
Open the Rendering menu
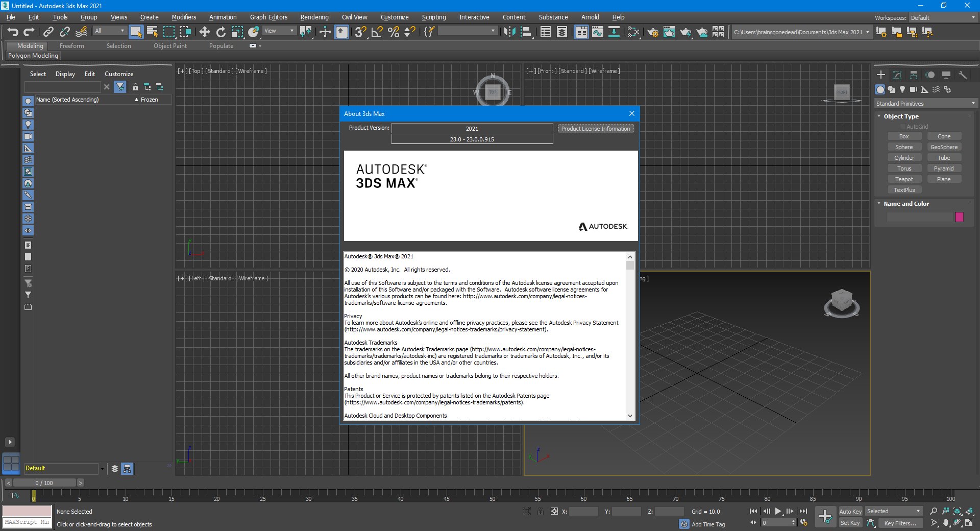314,17
